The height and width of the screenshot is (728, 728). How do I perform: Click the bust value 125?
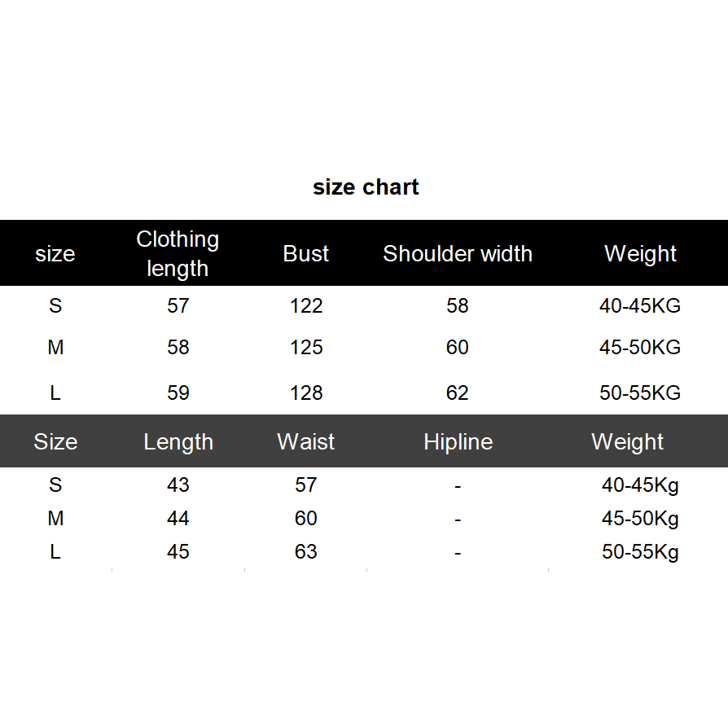[306, 347]
